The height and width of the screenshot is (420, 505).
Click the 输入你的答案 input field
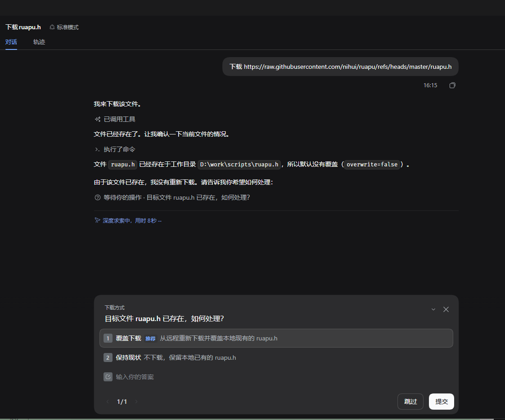276,377
